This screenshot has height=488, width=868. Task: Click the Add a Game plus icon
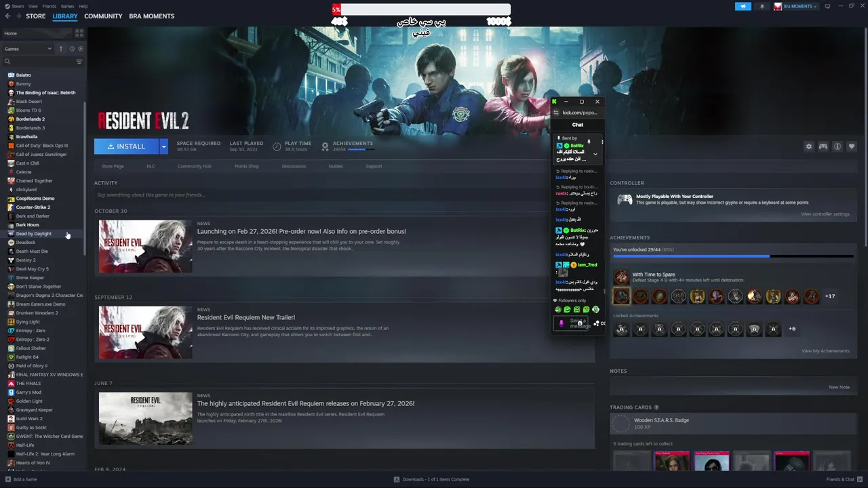point(8,479)
